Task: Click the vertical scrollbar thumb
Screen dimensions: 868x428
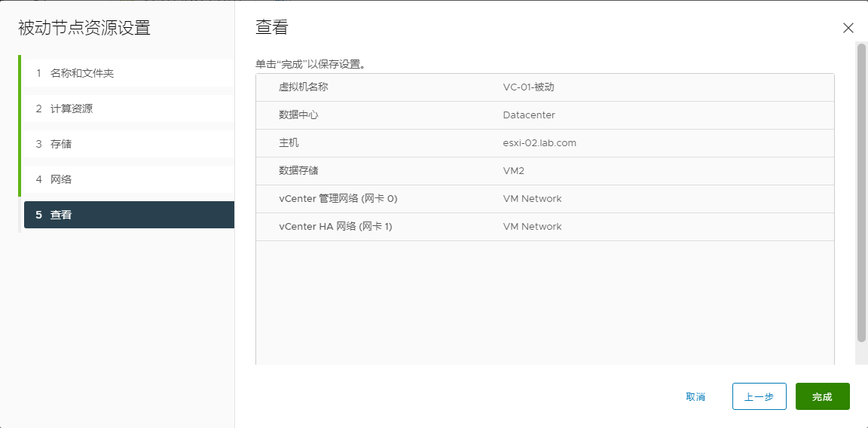Action: point(860,192)
